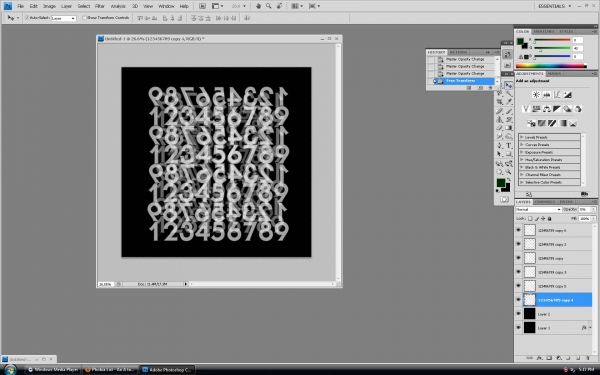Click Delete layer trash icon
This screenshot has width=600, height=375.
point(588,358)
